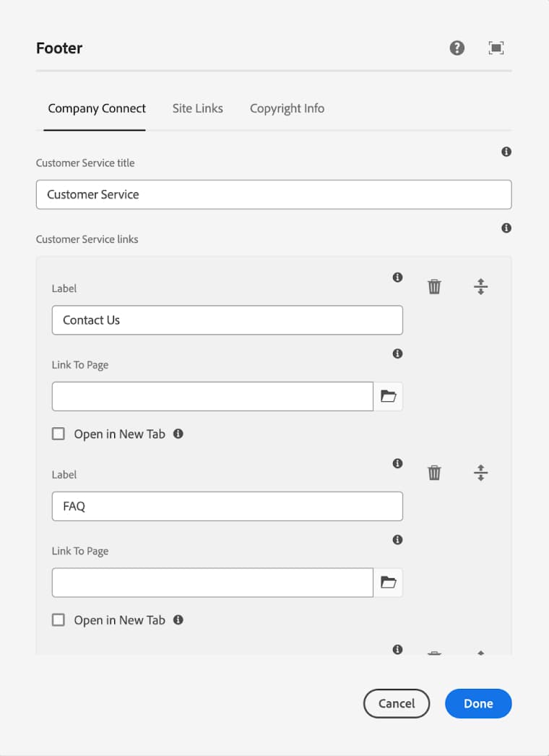Viewport: 549px width, 756px height.
Task: Show info for Customer Service title field
Action: coord(506,152)
